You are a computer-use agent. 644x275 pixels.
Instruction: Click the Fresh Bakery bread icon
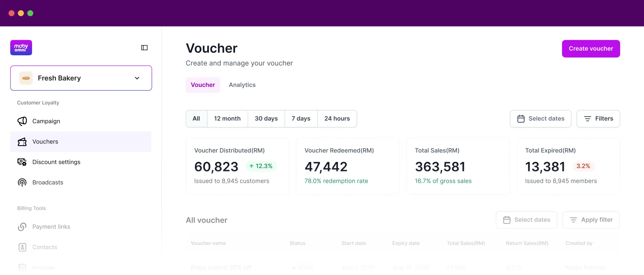[x=26, y=78]
